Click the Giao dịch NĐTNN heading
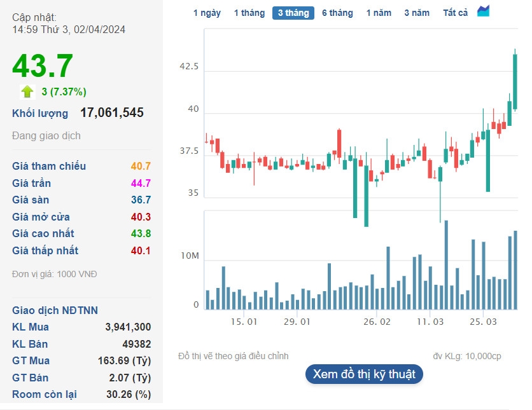This screenshot has width=532, height=410. click(x=55, y=310)
